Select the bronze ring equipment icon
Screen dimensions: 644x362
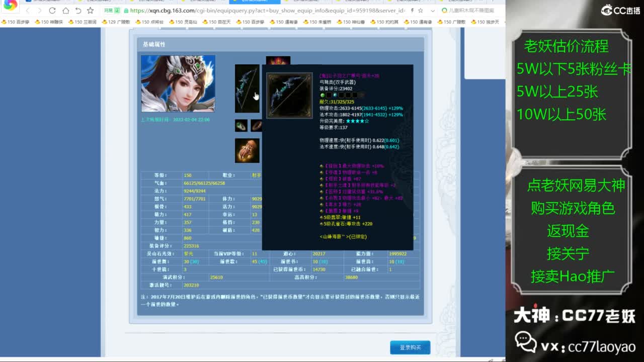pyautogui.click(x=257, y=126)
